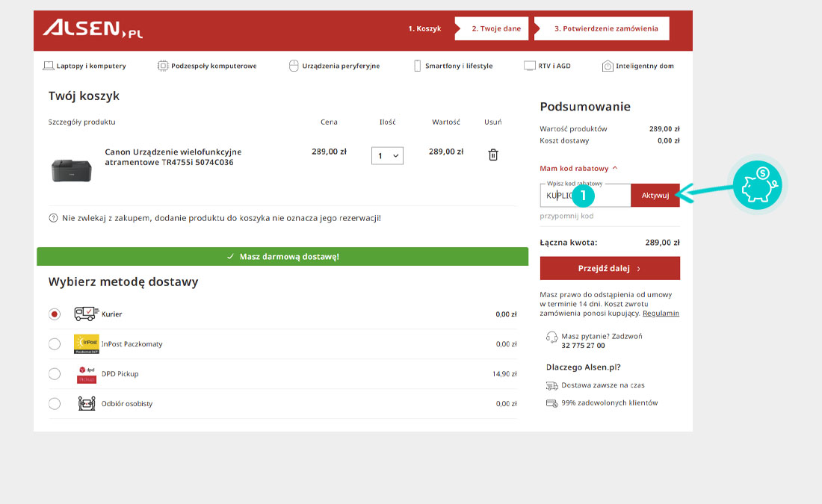Select the Odbiór osobisty delivery option
Viewport: 822px width, 504px height.
(x=55, y=404)
